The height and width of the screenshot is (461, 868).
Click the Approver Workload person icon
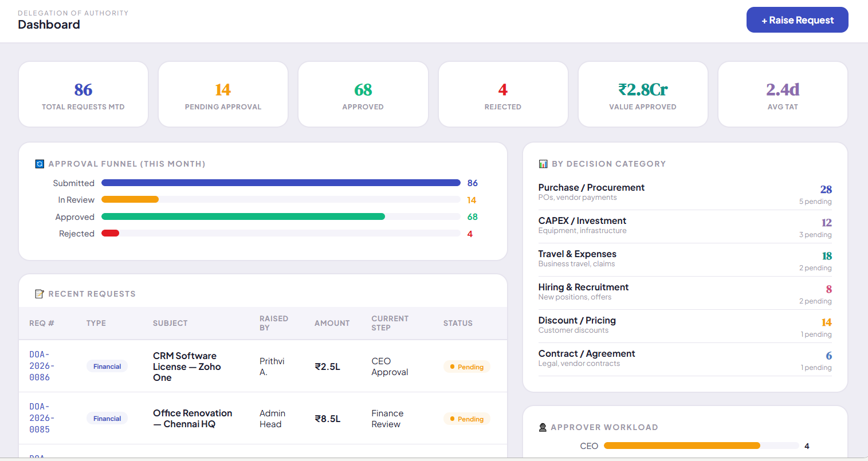(543, 427)
